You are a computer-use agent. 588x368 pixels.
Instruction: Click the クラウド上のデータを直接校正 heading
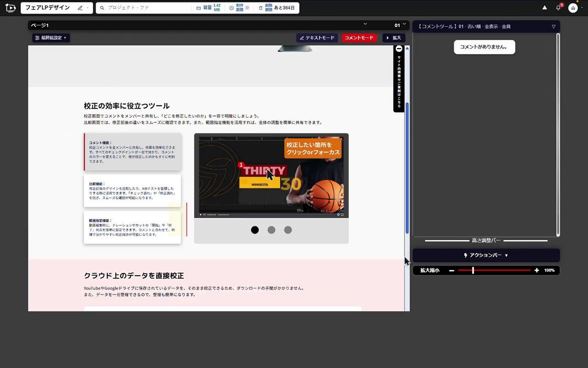[134, 276]
